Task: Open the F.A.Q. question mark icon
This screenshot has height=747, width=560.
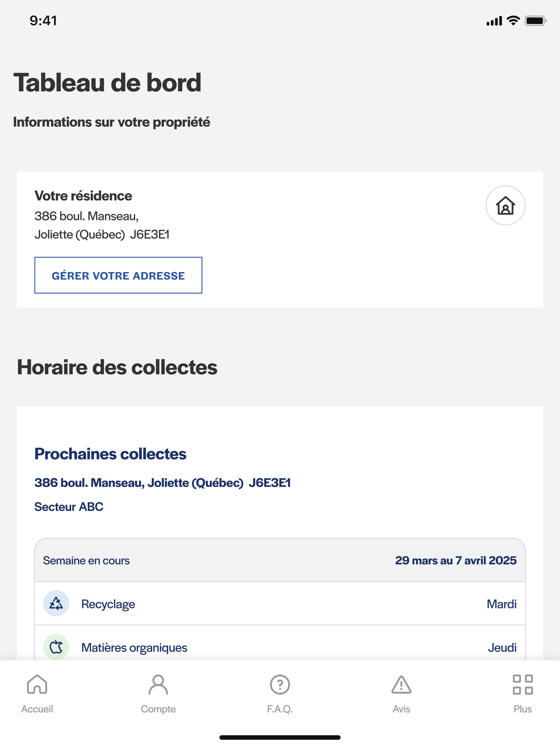Action: (x=280, y=685)
